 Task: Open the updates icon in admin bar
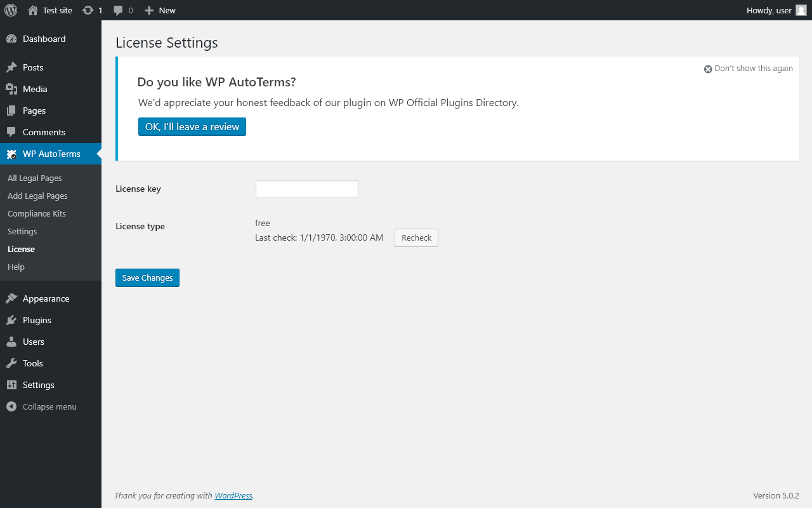click(x=88, y=10)
